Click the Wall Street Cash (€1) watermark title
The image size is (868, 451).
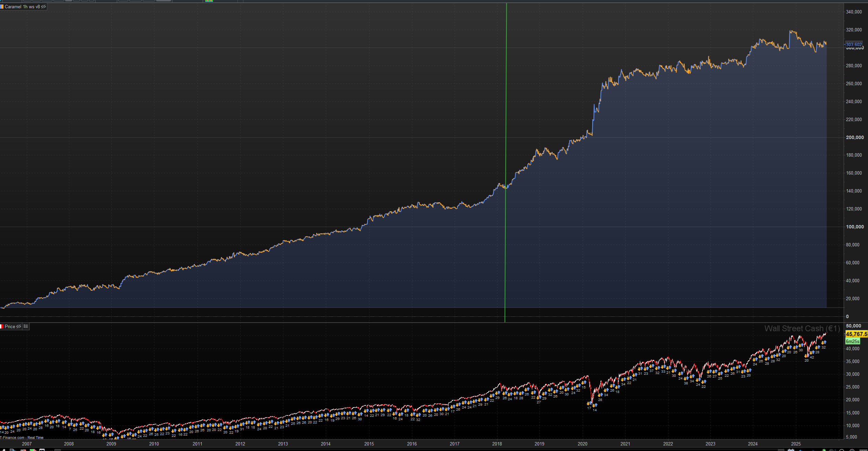(802, 329)
